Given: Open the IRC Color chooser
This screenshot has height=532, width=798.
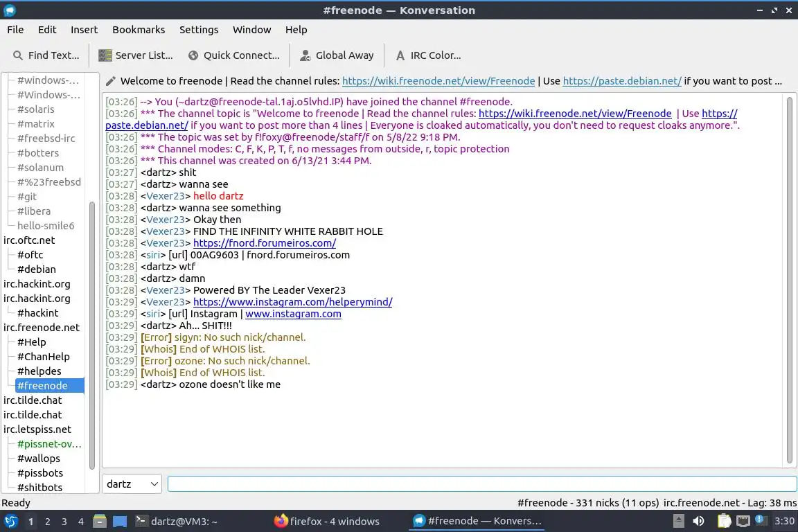Looking at the screenshot, I should (429, 55).
